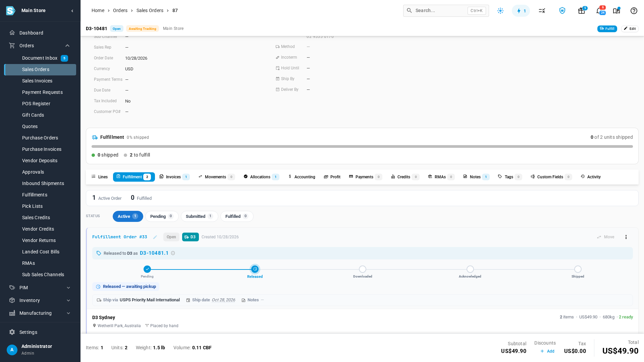This screenshot has width=644, height=362.
Task: Open the Activity tab
Action: point(591,177)
